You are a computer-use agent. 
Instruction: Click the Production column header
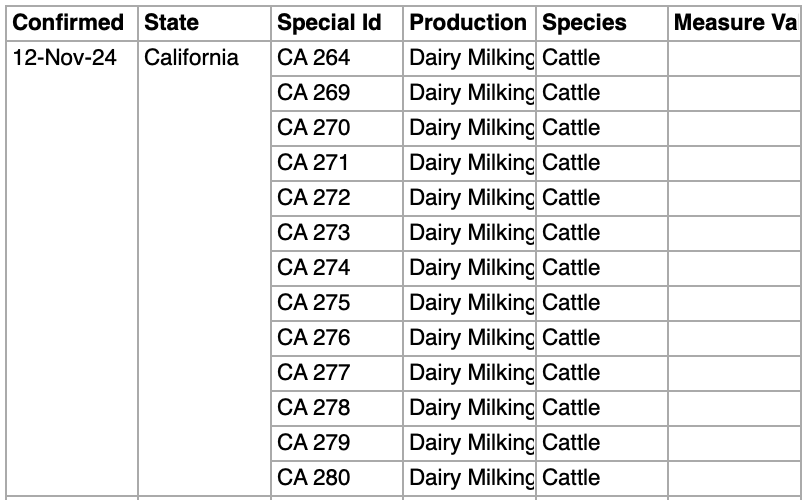coord(468,22)
